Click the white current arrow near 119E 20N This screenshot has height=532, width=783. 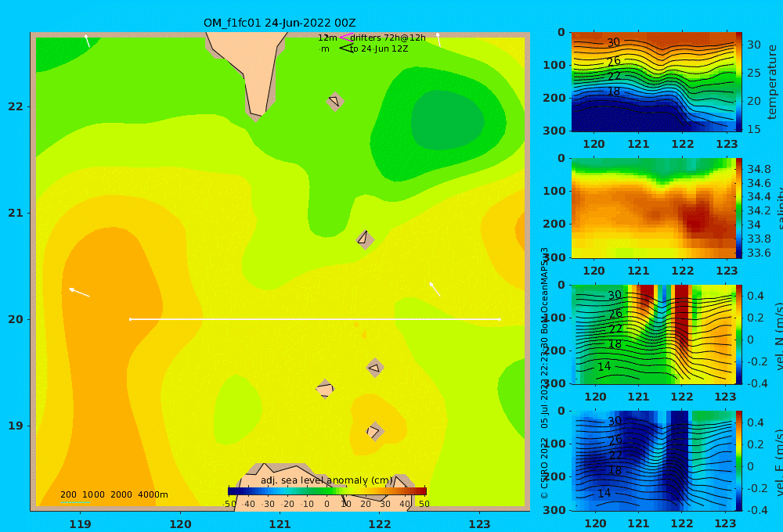click(79, 293)
